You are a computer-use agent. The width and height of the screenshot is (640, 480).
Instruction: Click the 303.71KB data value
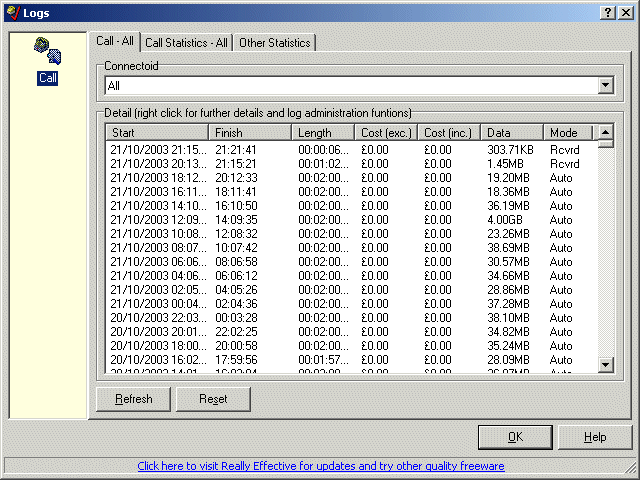(510, 150)
